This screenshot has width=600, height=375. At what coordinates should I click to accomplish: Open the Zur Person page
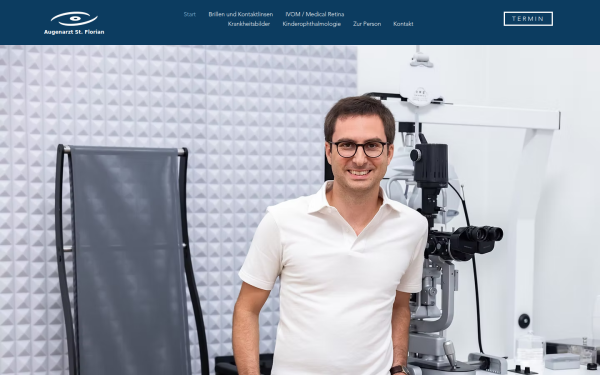(x=367, y=24)
